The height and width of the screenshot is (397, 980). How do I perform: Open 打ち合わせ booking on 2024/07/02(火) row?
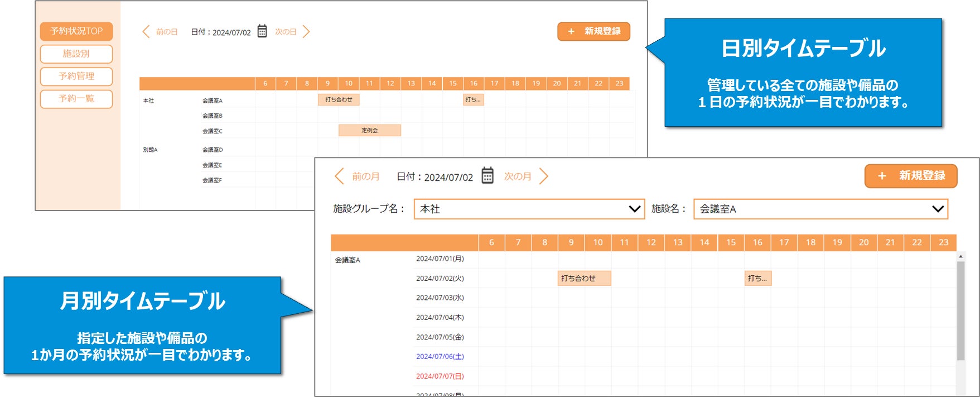point(585,278)
